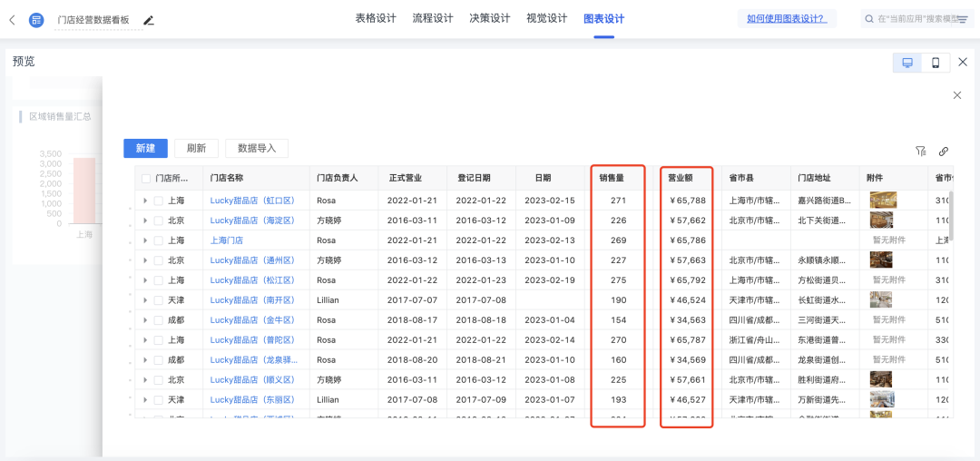Viewport: 980px width, 461px height.
Task: Open attachment thumbnail in Lucky甜品店（虹口区） row
Action: pos(883,201)
